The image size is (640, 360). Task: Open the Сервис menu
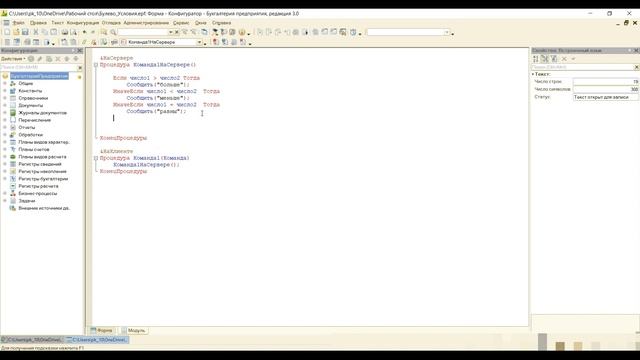click(x=181, y=23)
